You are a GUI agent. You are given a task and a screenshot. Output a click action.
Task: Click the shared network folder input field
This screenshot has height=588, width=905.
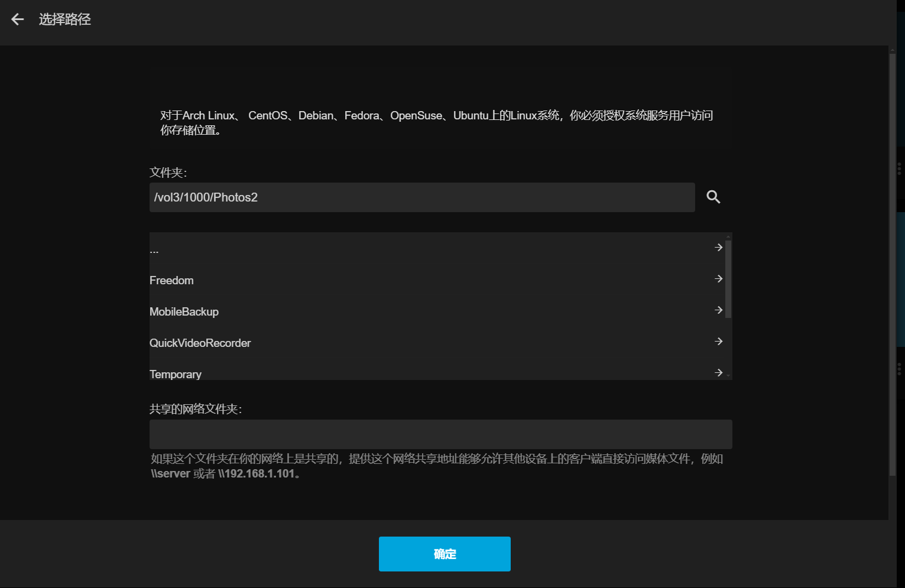pyautogui.click(x=441, y=434)
